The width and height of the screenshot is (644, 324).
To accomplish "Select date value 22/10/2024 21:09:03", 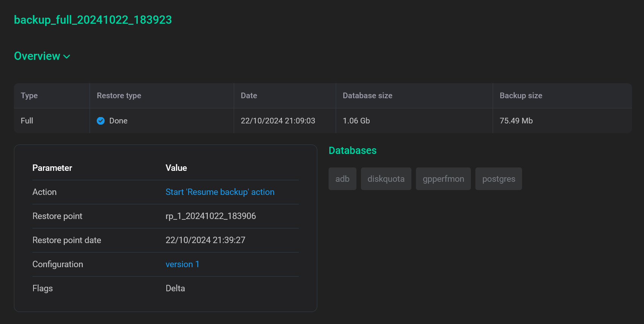I will tap(278, 121).
